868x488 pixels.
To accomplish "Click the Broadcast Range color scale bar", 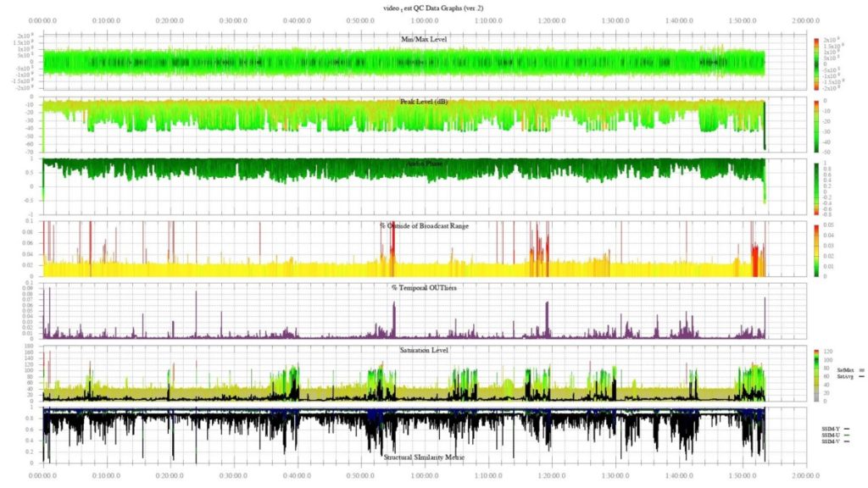I will [815, 249].
